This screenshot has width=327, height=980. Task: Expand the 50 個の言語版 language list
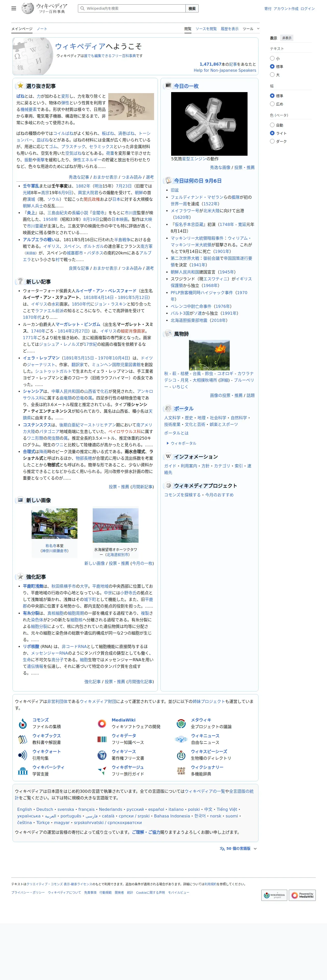coord(238,848)
